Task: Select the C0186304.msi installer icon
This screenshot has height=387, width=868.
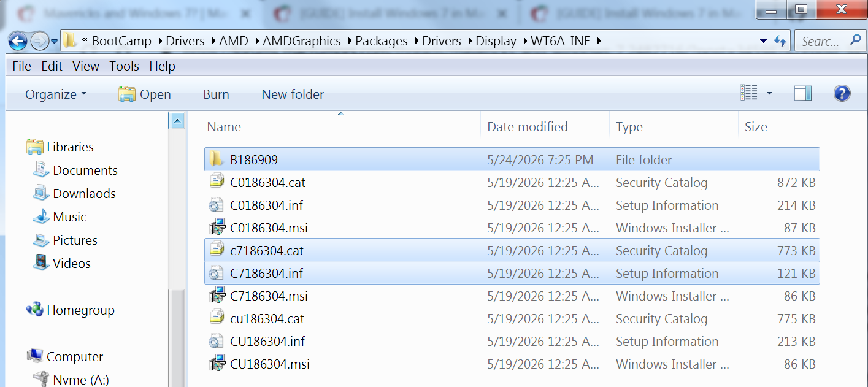Action: pyautogui.click(x=217, y=228)
